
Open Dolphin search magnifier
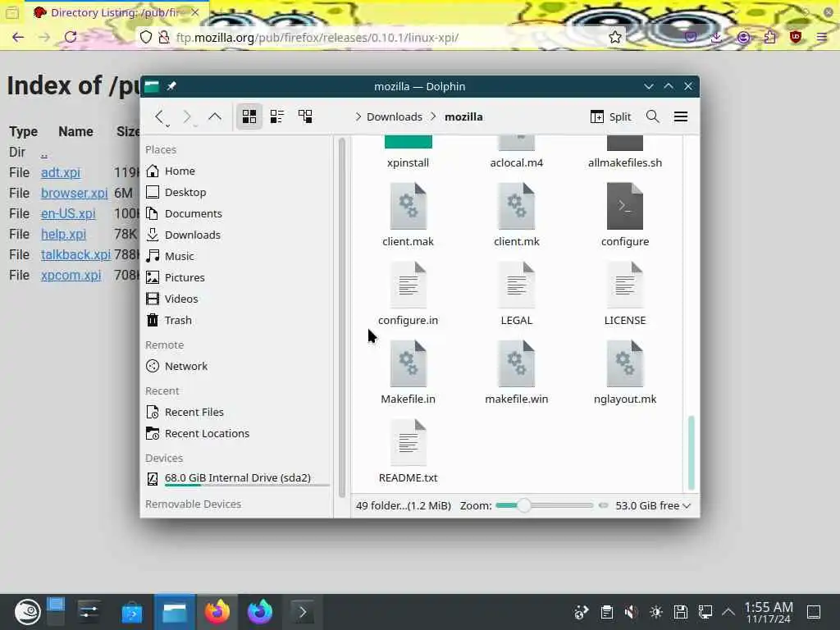coord(652,116)
